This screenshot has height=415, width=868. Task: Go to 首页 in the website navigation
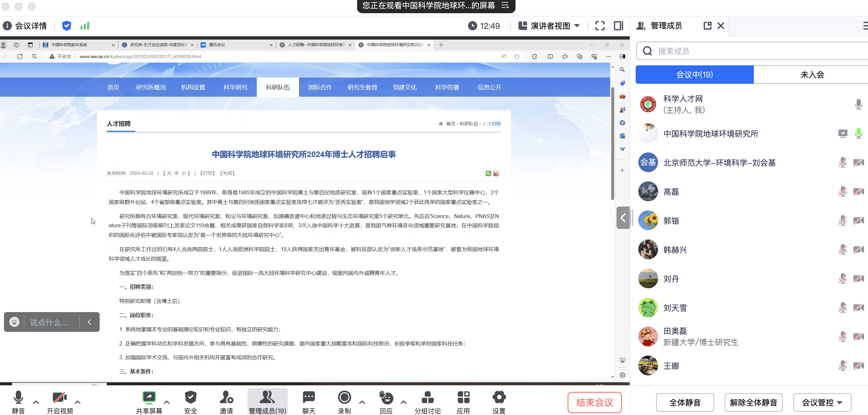pyautogui.click(x=113, y=87)
